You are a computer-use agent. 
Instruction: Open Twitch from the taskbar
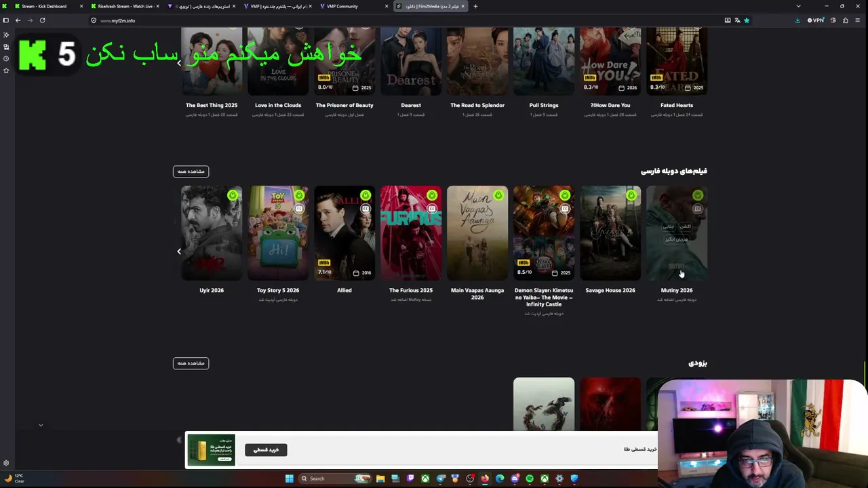click(410, 479)
